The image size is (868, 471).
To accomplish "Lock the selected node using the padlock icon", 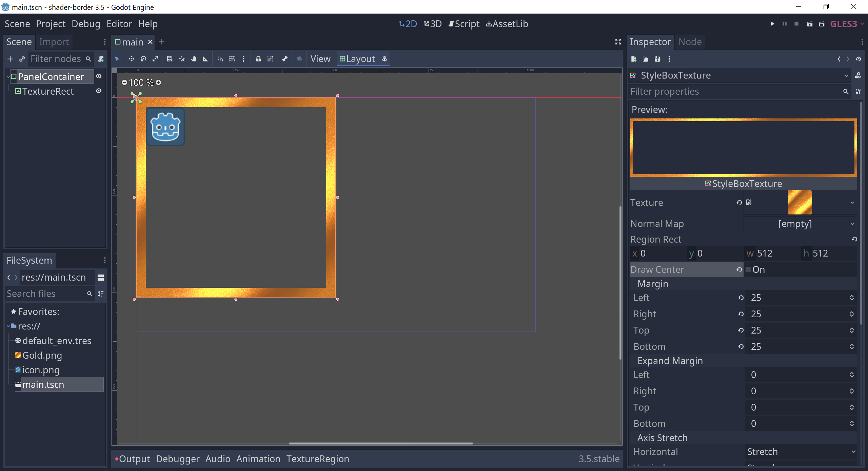I will (x=258, y=59).
